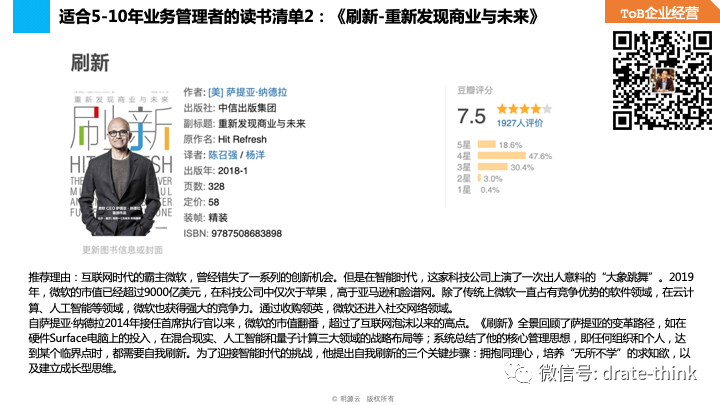Click subtitle text 重新发现商业与未来
Image resolution: width=720 pixels, height=405 pixels.
(261, 124)
